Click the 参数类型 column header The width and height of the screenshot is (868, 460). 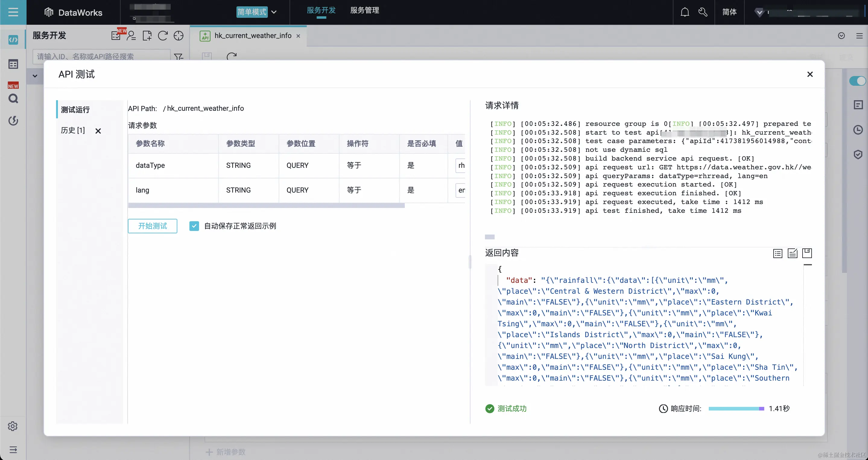(249, 144)
